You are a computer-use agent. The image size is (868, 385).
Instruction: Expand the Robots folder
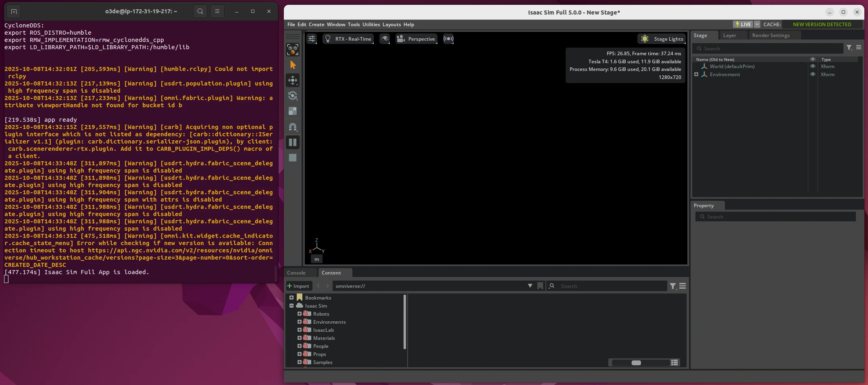(300, 314)
